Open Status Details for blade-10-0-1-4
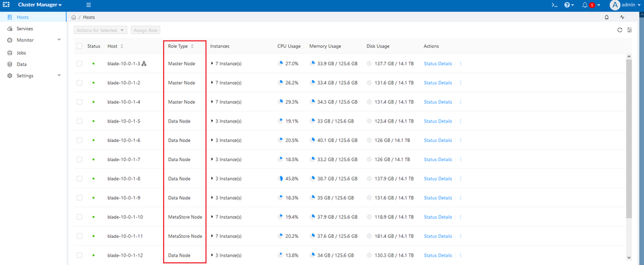The image size is (644, 265). click(438, 102)
